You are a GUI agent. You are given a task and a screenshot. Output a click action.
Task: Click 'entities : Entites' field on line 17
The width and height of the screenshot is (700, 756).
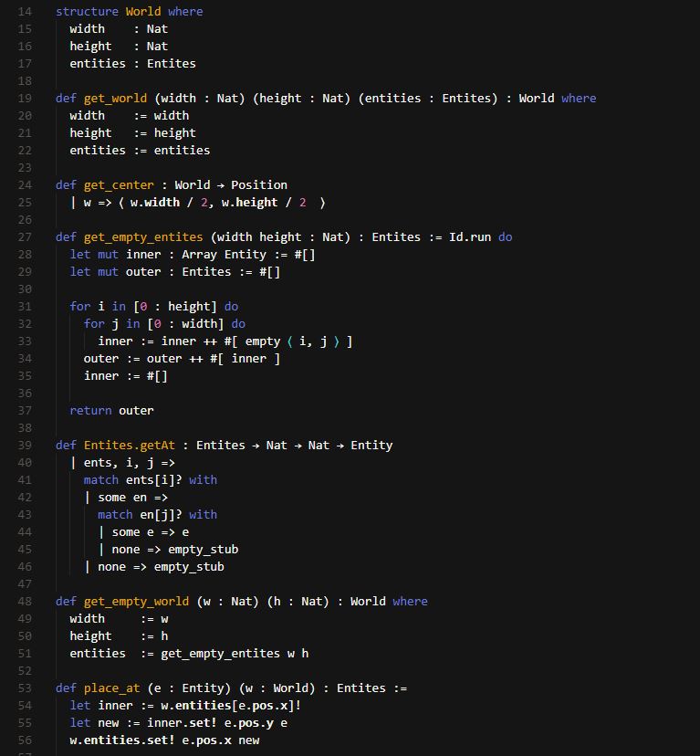132,64
